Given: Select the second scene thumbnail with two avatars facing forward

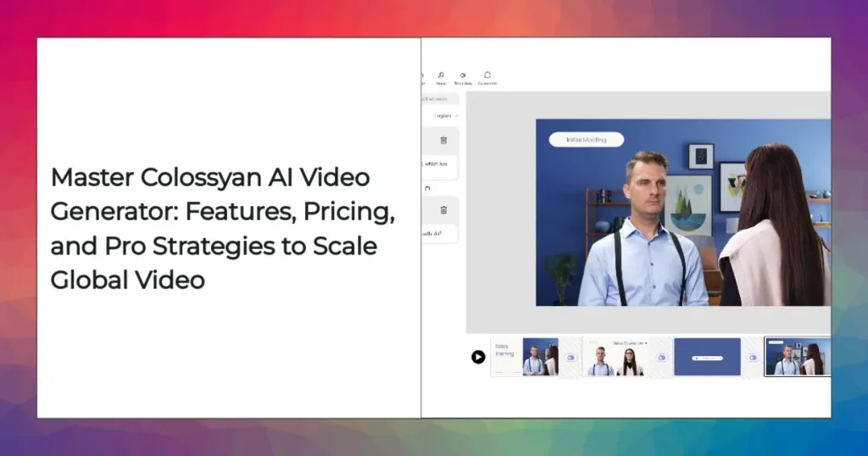Looking at the screenshot, I should [x=616, y=357].
